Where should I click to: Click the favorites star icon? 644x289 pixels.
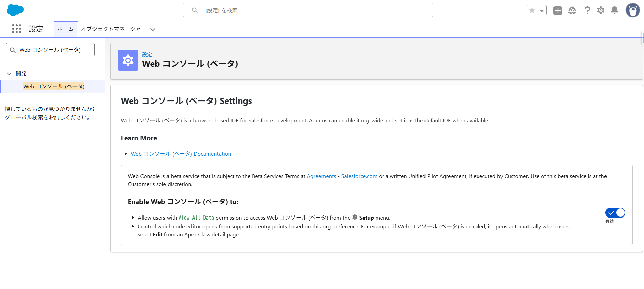pos(532,10)
